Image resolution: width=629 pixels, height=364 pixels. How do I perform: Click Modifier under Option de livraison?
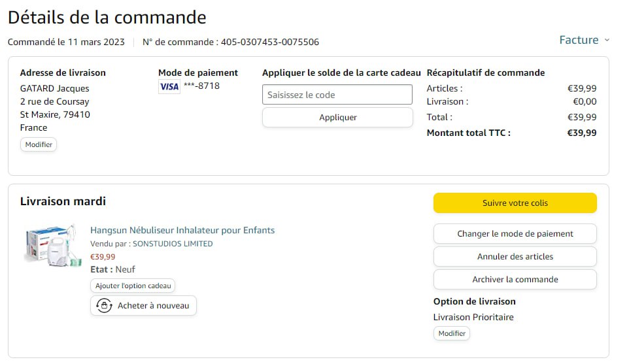point(452,333)
